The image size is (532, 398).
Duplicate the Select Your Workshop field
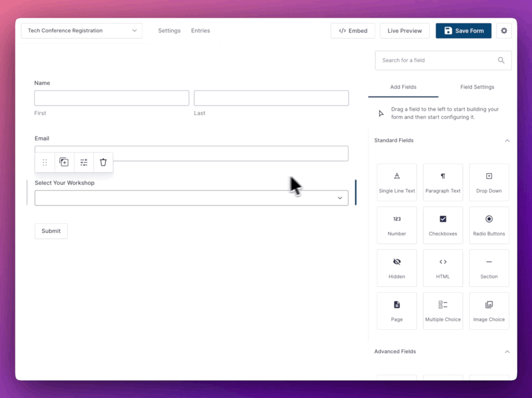tap(64, 162)
